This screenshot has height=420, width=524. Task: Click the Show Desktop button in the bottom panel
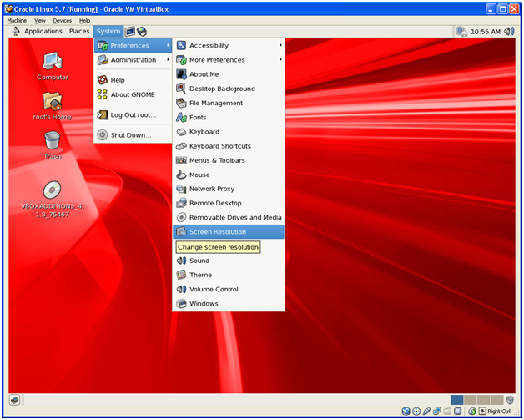[15, 400]
